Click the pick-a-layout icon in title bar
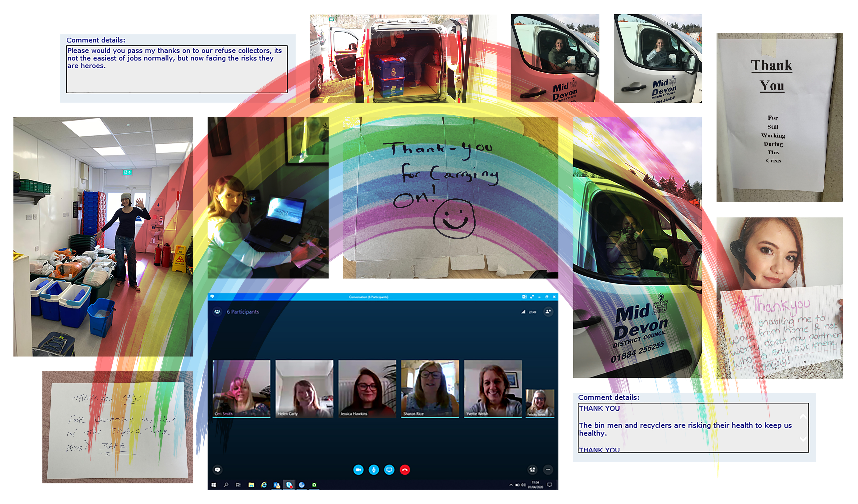This screenshot has height=504, width=858. coord(524,297)
